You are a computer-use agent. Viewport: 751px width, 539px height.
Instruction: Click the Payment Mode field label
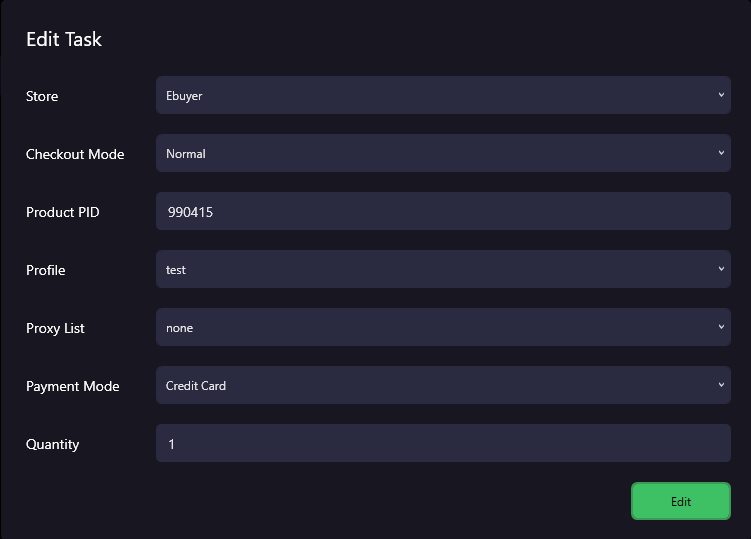coord(73,387)
